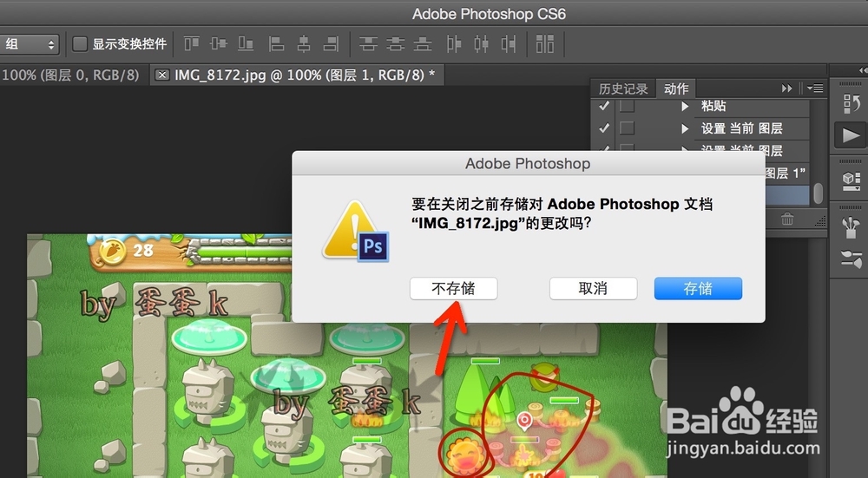
Task: Toggle the checkmark for the 粘贴 step
Action: [604, 106]
